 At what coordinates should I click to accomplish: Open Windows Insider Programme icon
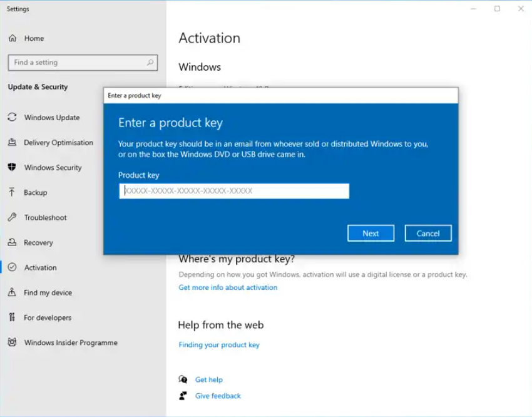click(12, 343)
